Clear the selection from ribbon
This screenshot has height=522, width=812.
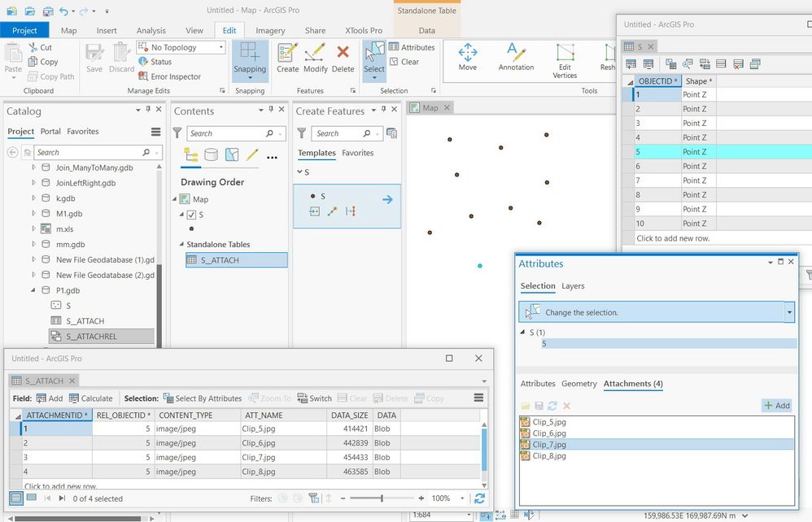(x=404, y=62)
